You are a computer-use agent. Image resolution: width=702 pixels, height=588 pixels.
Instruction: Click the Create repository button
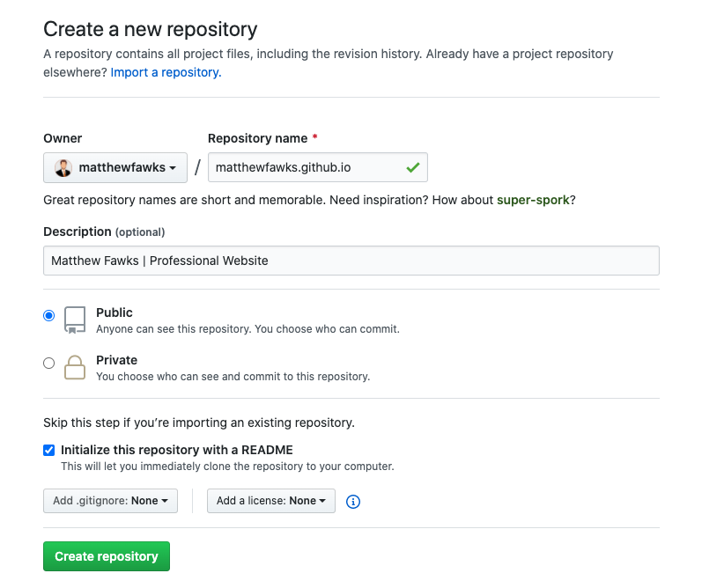pos(107,556)
